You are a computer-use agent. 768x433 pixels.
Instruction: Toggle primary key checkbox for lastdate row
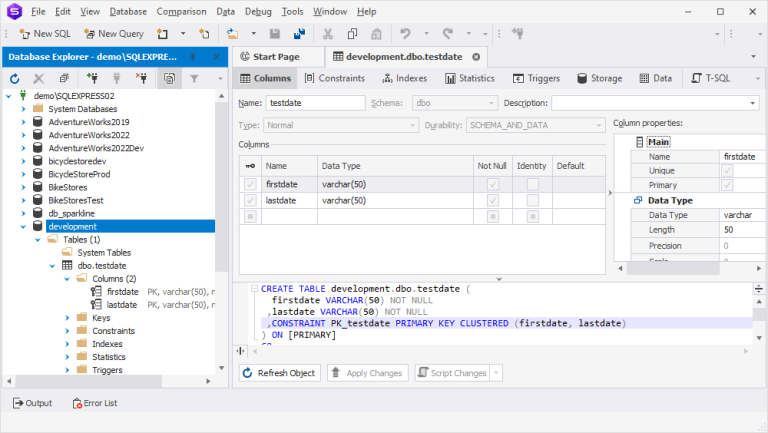click(250, 200)
